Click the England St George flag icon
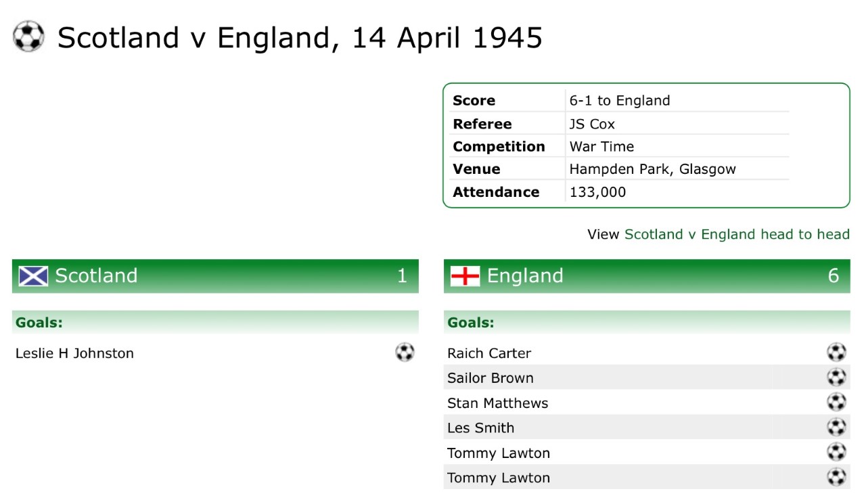866x504 pixels. (465, 276)
